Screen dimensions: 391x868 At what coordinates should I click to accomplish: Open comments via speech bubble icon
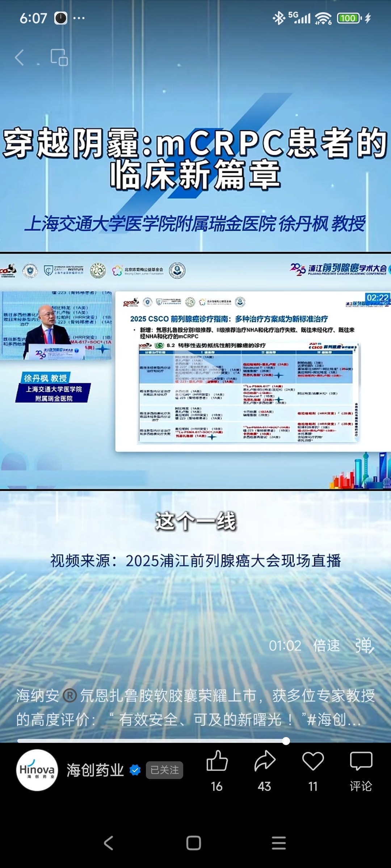click(361, 761)
